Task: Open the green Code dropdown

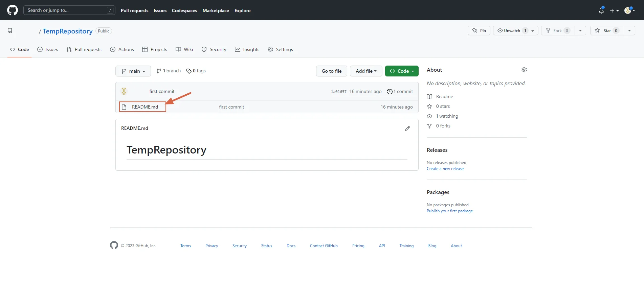Action: [402, 71]
